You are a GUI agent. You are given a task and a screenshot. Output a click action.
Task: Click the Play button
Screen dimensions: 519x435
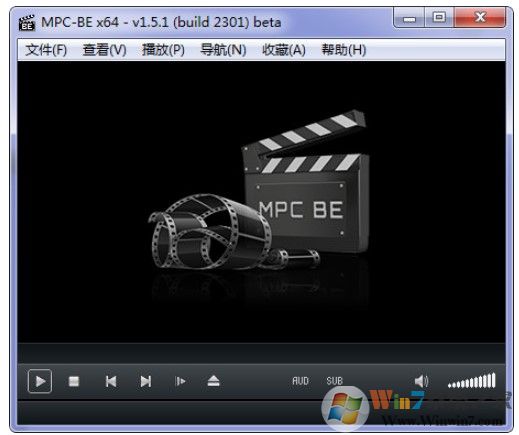coord(40,381)
